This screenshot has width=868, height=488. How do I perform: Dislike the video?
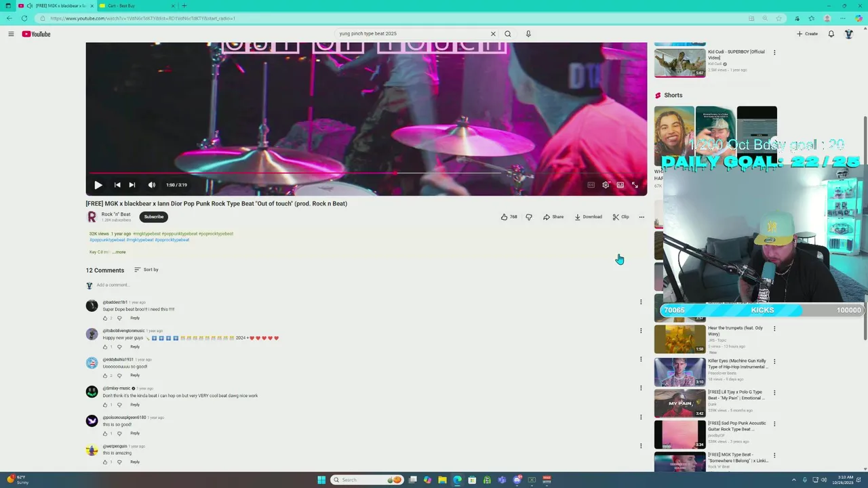click(x=529, y=217)
